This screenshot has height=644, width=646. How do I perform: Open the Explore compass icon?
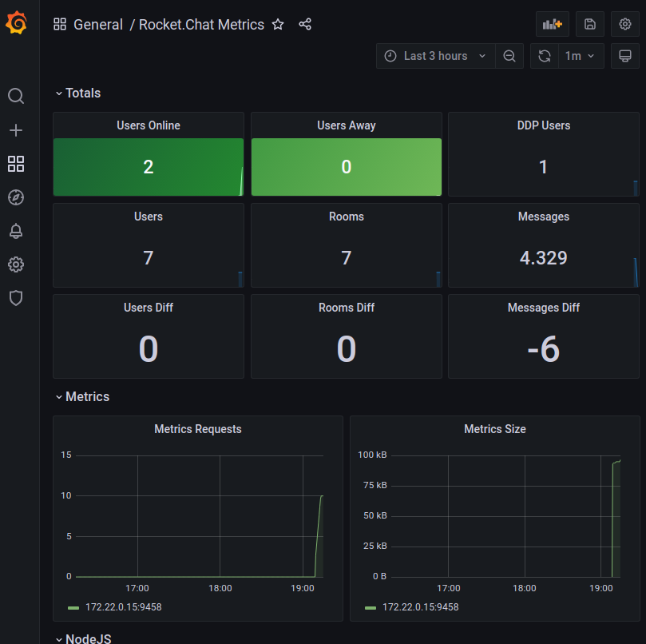16,197
